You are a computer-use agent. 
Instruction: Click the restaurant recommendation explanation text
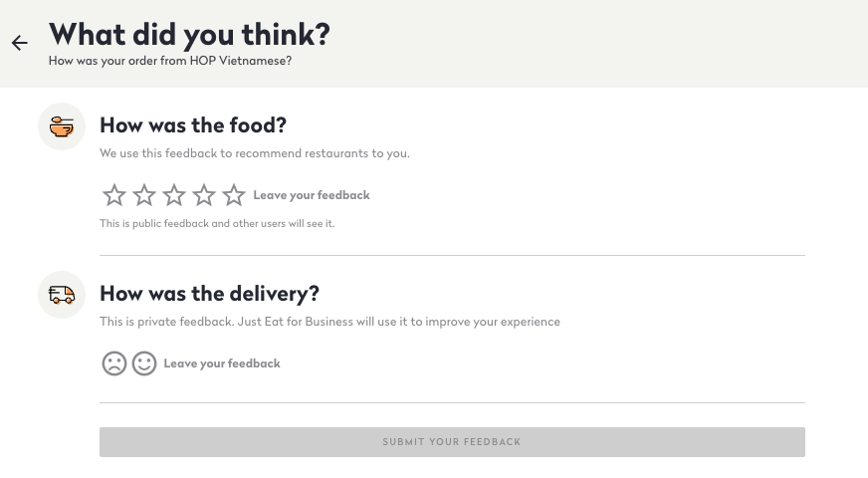coord(255,153)
